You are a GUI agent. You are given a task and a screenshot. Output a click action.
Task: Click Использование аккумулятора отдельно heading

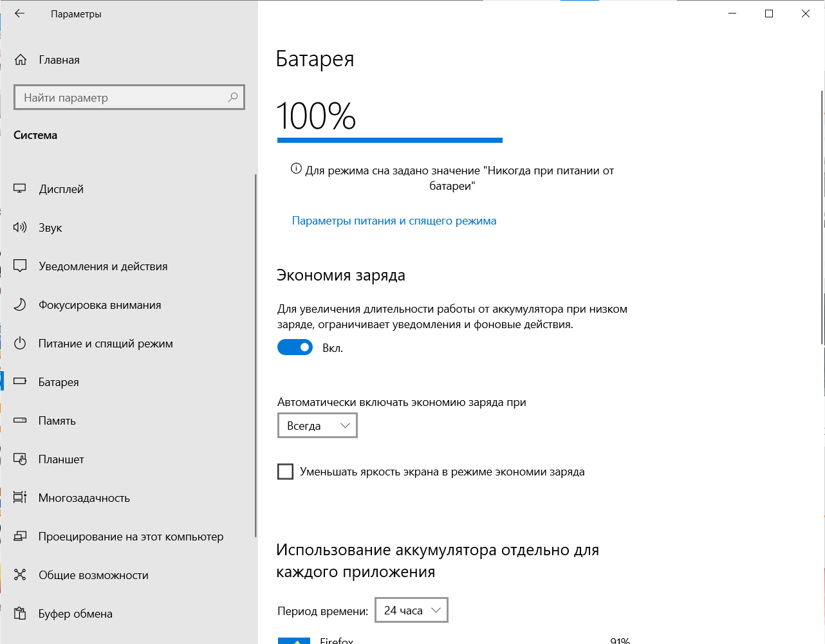pos(438,561)
